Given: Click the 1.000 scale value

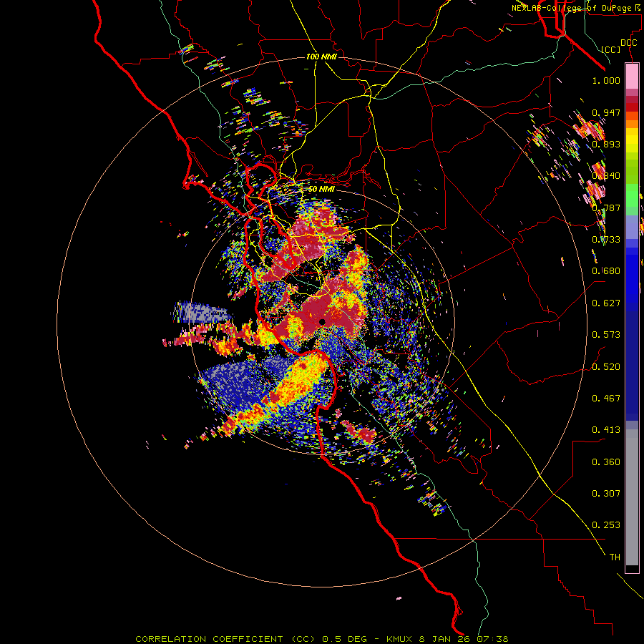Looking at the screenshot, I should 606,80.
